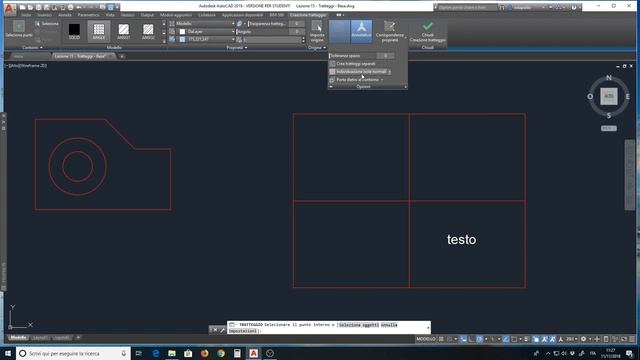Screen dimensions: 640x360
Task: Choose the SOLID hatch pattern swatch
Action: [74, 31]
